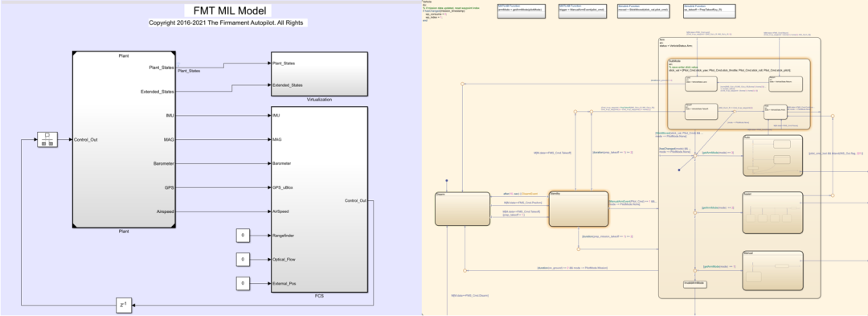Click the GPS_uBlox input port on FCS
The width and height of the screenshot is (868, 316).
[282, 187]
